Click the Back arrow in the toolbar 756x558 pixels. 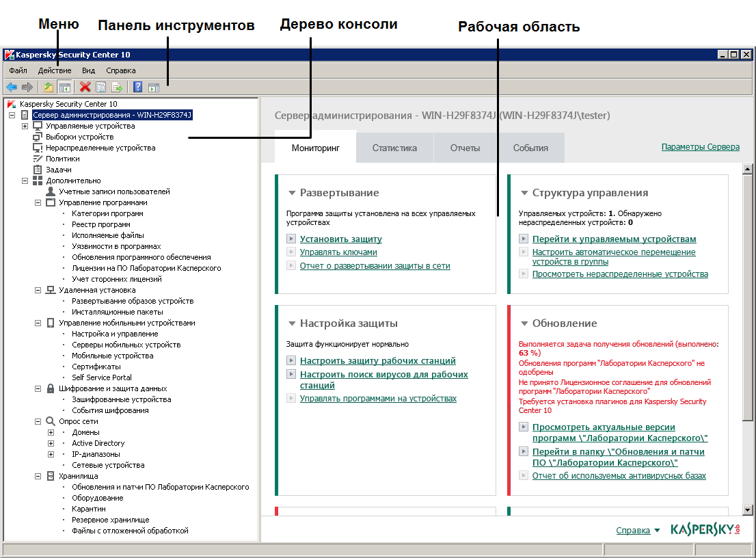click(12, 88)
